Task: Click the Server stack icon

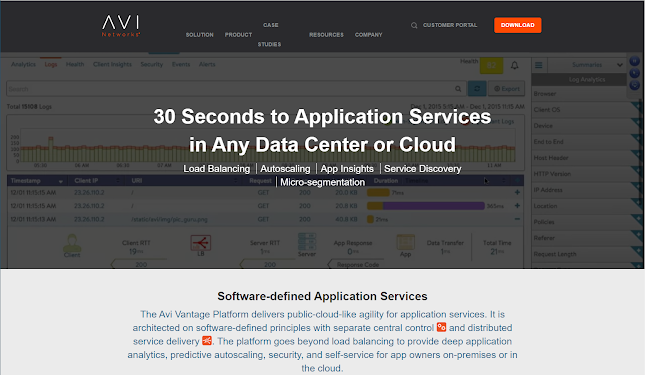Action: point(307,242)
